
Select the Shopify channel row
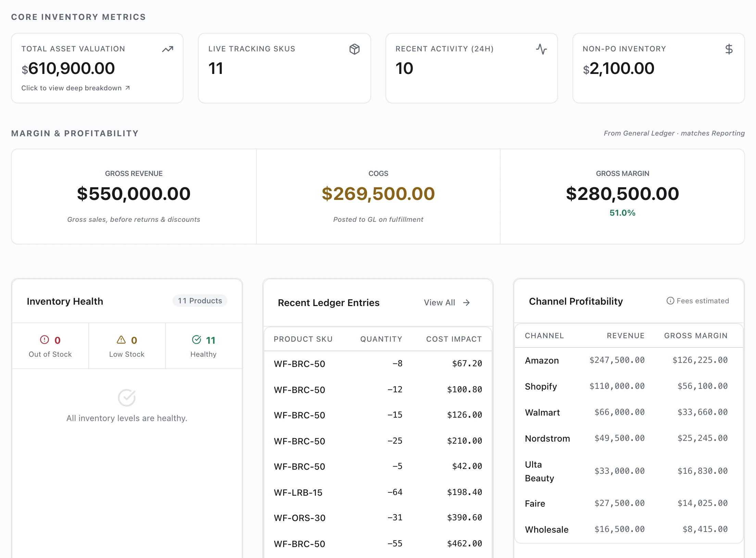(x=629, y=386)
